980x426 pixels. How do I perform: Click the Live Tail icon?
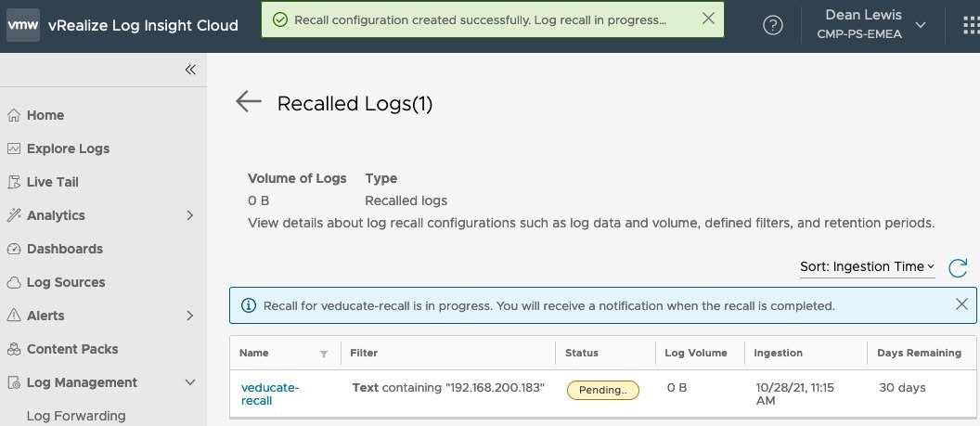coord(14,182)
